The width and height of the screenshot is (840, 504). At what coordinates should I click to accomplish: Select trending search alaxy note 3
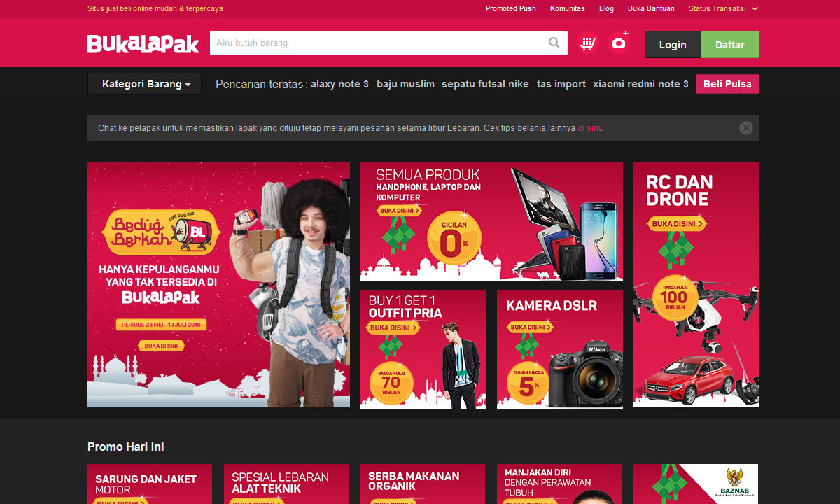click(x=339, y=84)
